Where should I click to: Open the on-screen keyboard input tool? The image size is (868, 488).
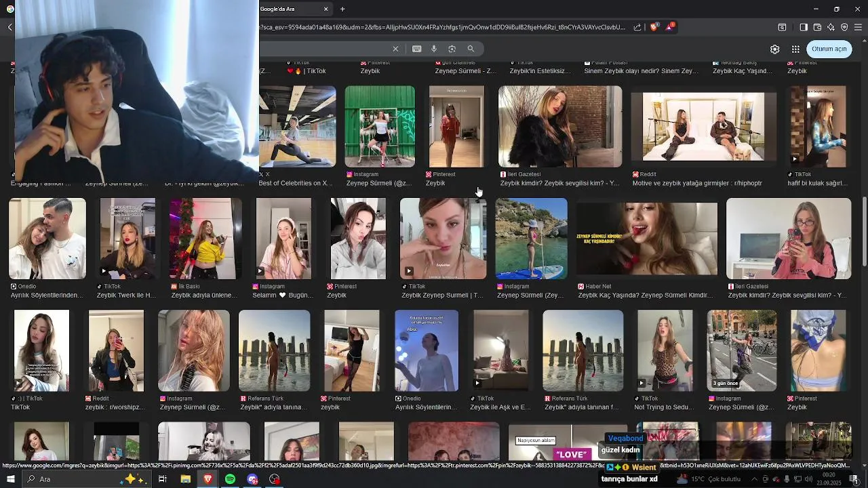point(416,49)
